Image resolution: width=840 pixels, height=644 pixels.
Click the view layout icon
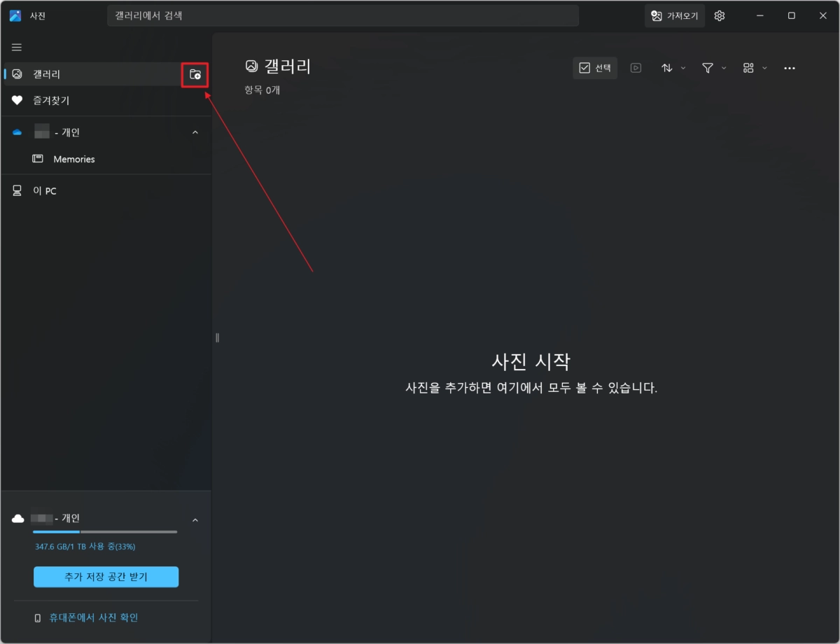point(749,67)
